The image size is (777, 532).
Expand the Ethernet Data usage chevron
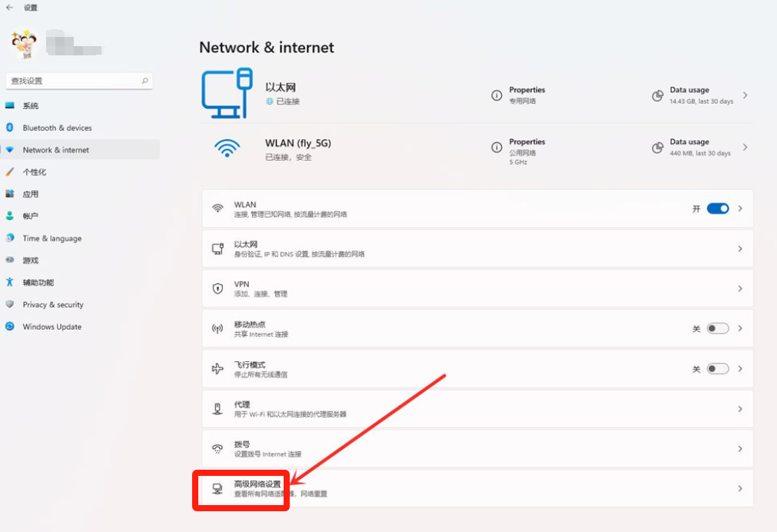click(x=745, y=95)
